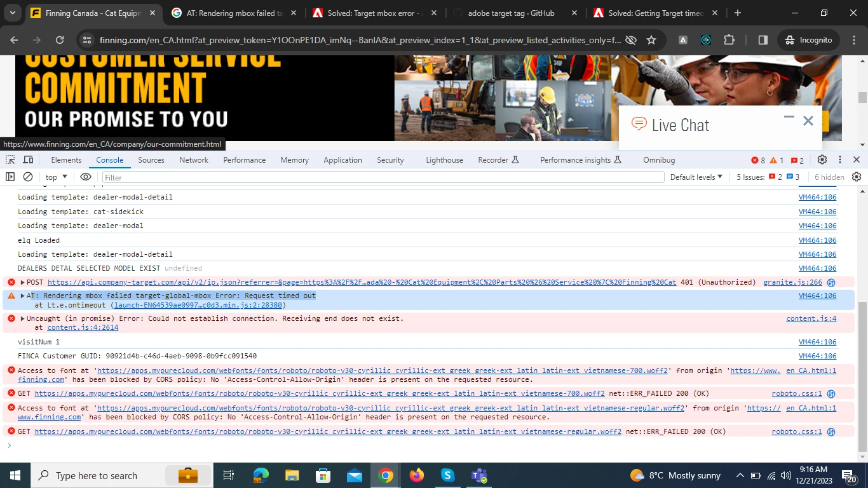868x488 pixels.
Task: Select the inspect element picker icon
Action: point(11,160)
